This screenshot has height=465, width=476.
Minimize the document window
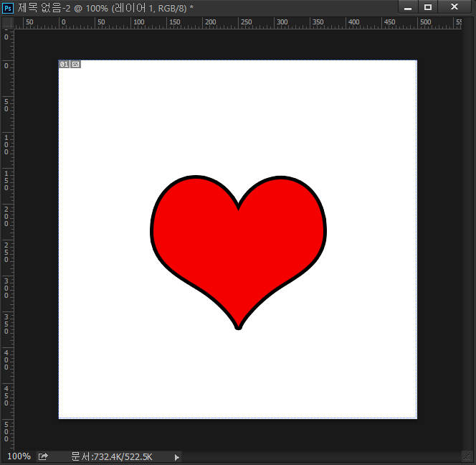point(408,7)
